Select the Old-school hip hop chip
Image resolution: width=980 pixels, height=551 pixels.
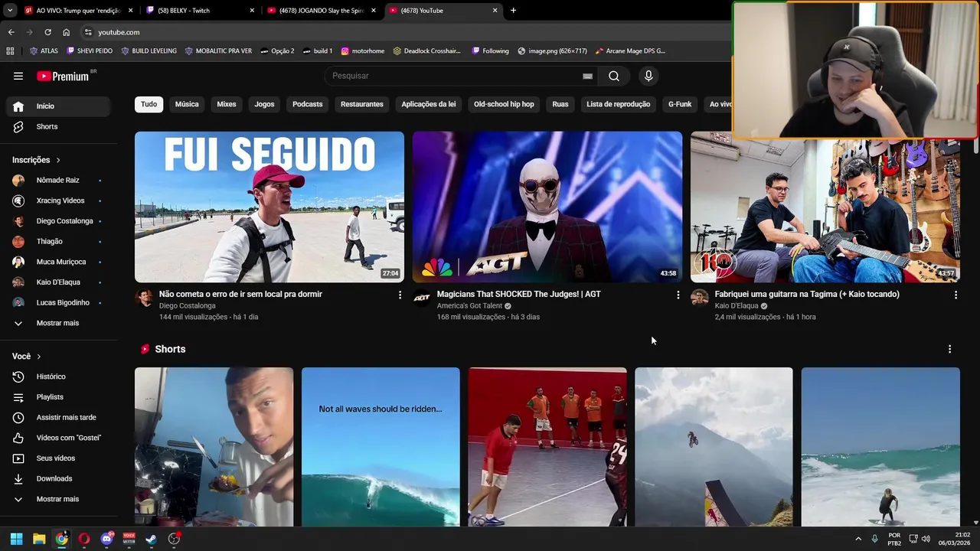[x=504, y=104]
